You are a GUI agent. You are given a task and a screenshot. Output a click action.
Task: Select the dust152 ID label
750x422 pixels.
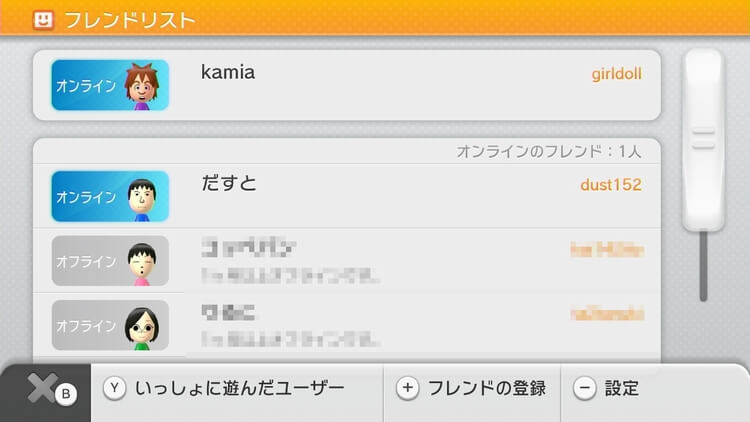pyautogui.click(x=611, y=185)
